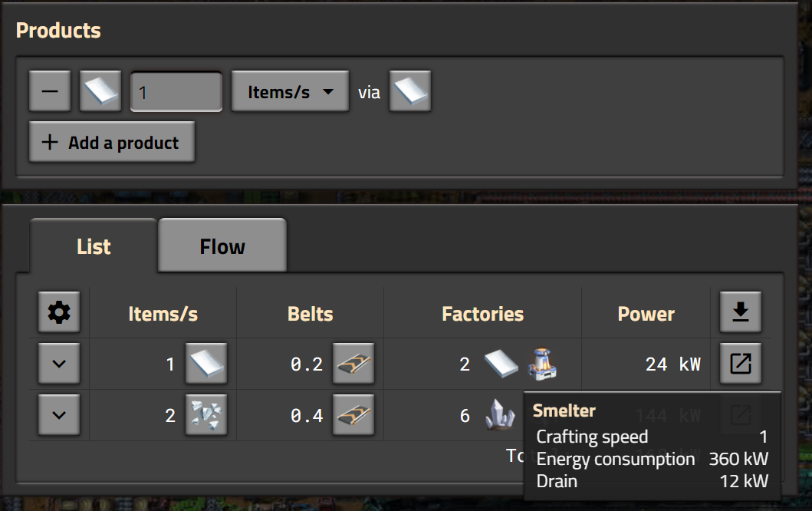Click the Add a product button

click(x=111, y=141)
